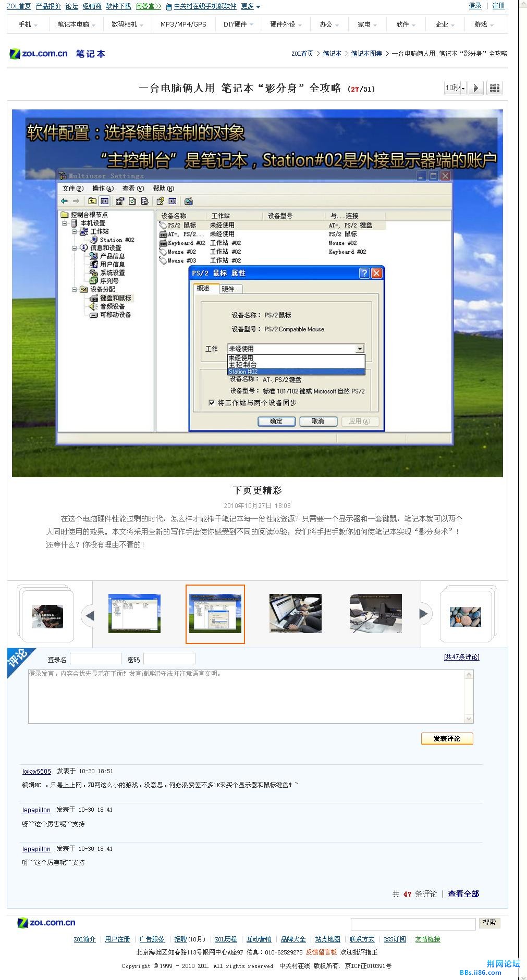Click 查看全部 comments link

[x=463, y=894]
